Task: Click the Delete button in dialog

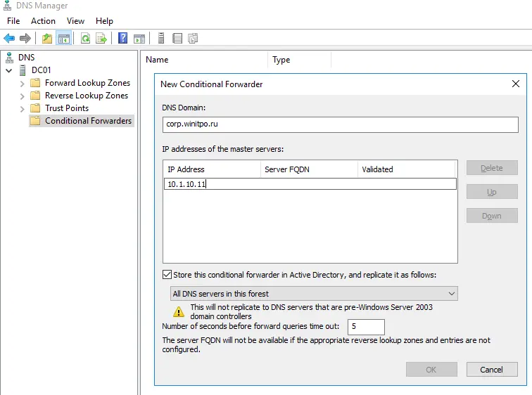Action: [491, 168]
